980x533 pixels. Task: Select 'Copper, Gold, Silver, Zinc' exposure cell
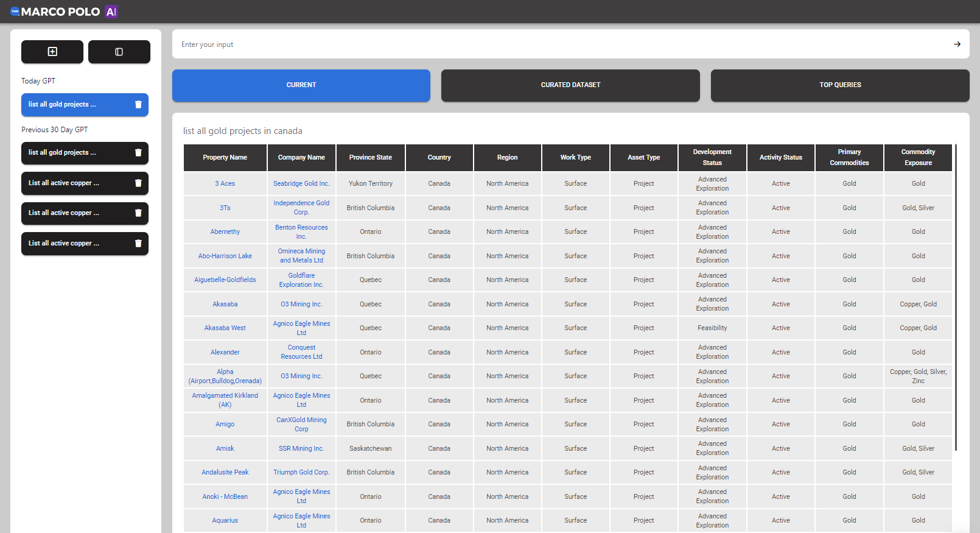918,376
